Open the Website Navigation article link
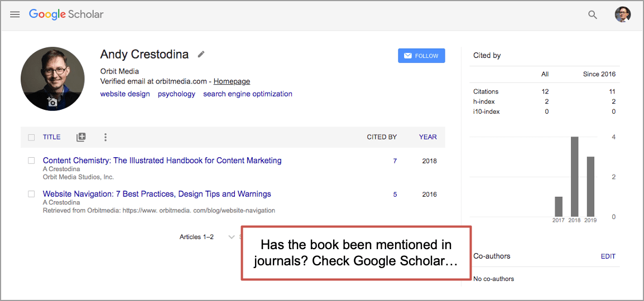The image size is (644, 301). click(x=157, y=193)
